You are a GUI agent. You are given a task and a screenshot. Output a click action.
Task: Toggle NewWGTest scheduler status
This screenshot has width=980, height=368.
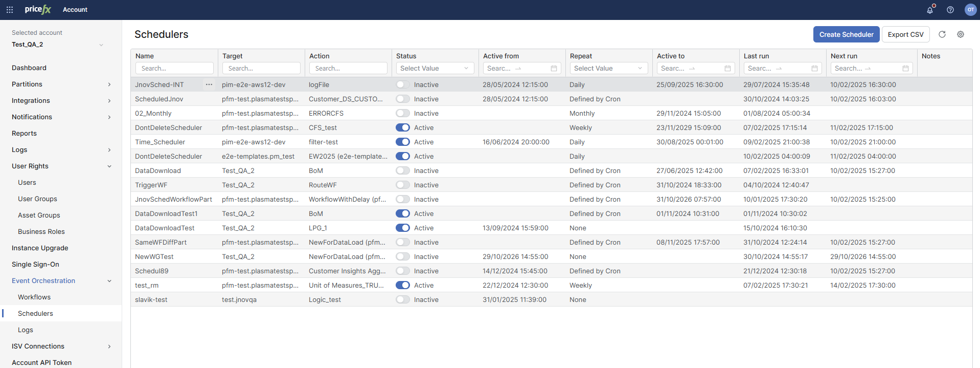tap(403, 256)
